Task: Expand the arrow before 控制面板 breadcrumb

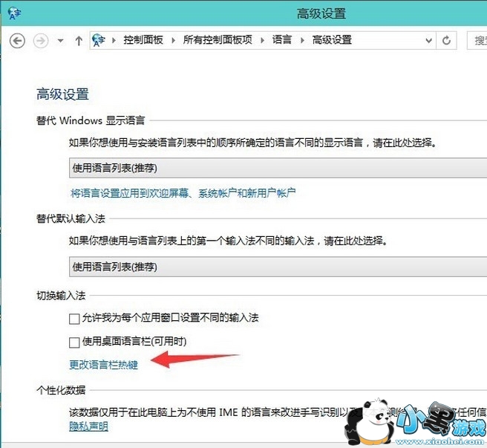Action: [x=114, y=40]
